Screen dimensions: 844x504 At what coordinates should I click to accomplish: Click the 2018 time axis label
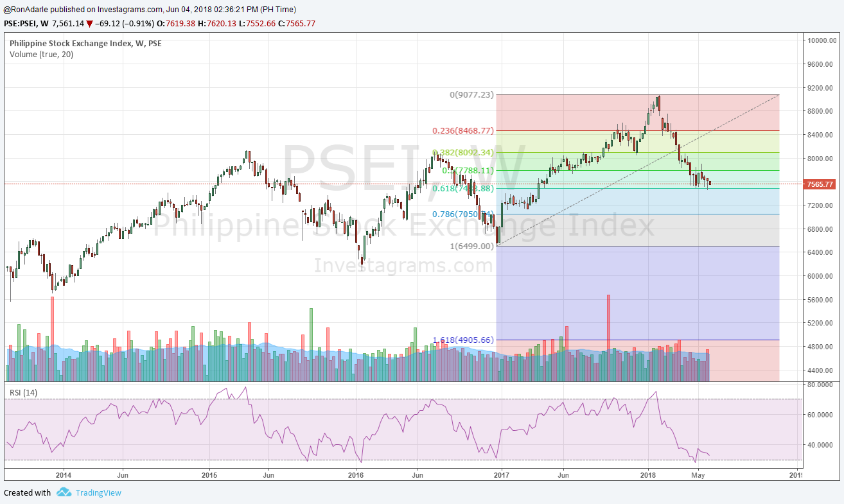pyautogui.click(x=647, y=475)
